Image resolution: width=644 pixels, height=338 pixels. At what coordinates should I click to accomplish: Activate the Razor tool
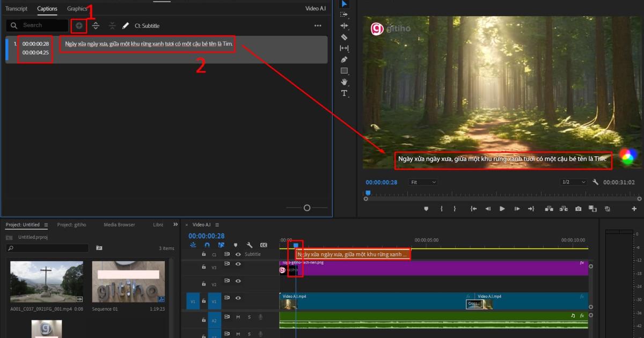click(343, 37)
